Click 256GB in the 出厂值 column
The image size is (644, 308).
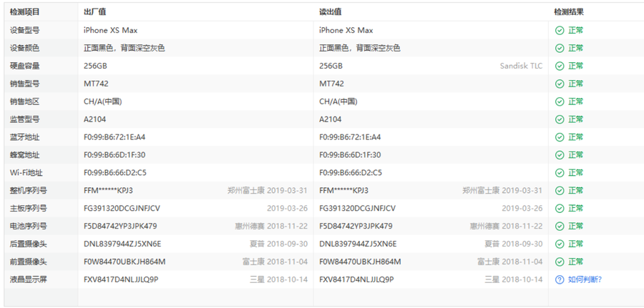(x=95, y=66)
